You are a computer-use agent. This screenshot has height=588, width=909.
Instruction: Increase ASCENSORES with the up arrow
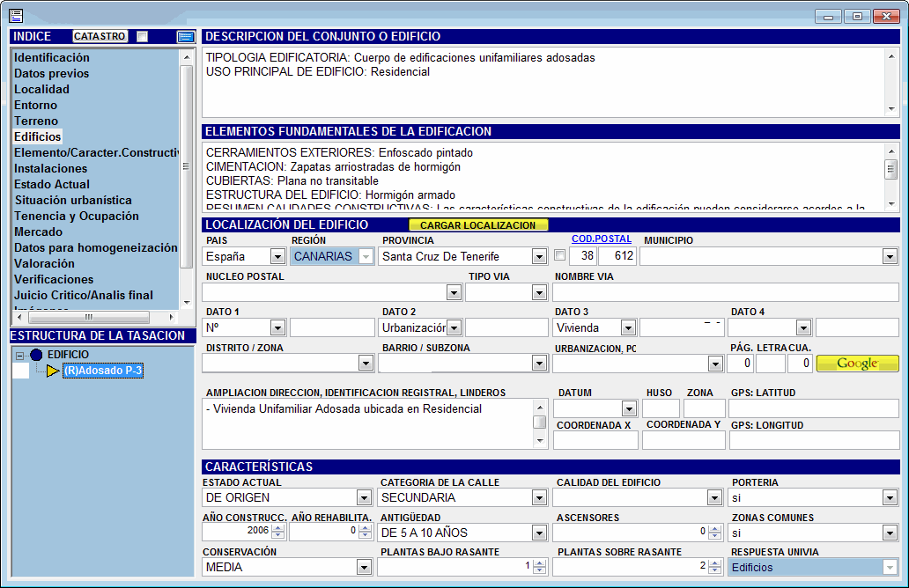[x=715, y=528]
